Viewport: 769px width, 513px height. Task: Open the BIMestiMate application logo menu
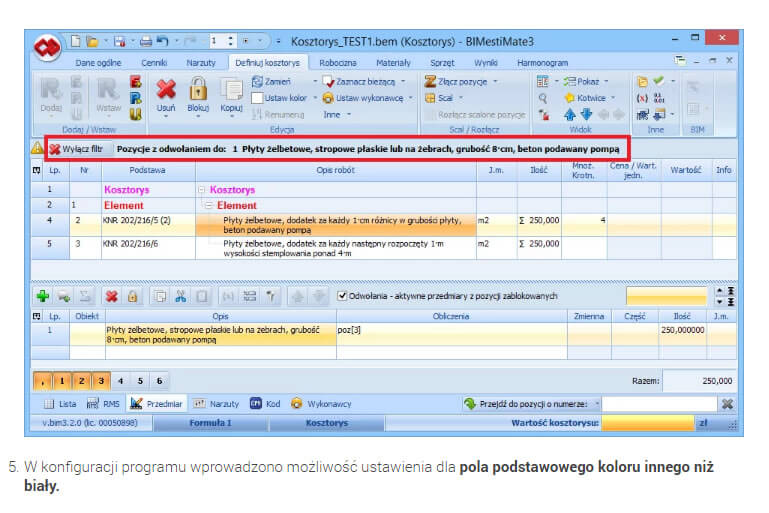[x=47, y=48]
